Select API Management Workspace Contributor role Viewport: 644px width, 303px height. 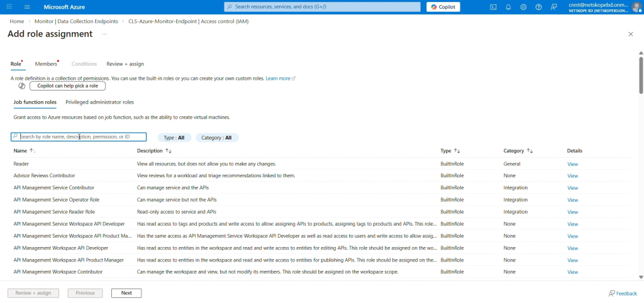pyautogui.click(x=320, y=272)
